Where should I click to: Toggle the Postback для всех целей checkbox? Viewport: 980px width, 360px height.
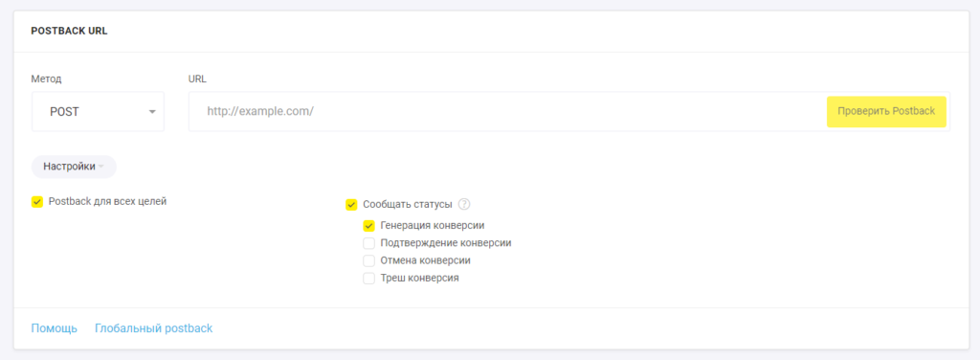[37, 202]
